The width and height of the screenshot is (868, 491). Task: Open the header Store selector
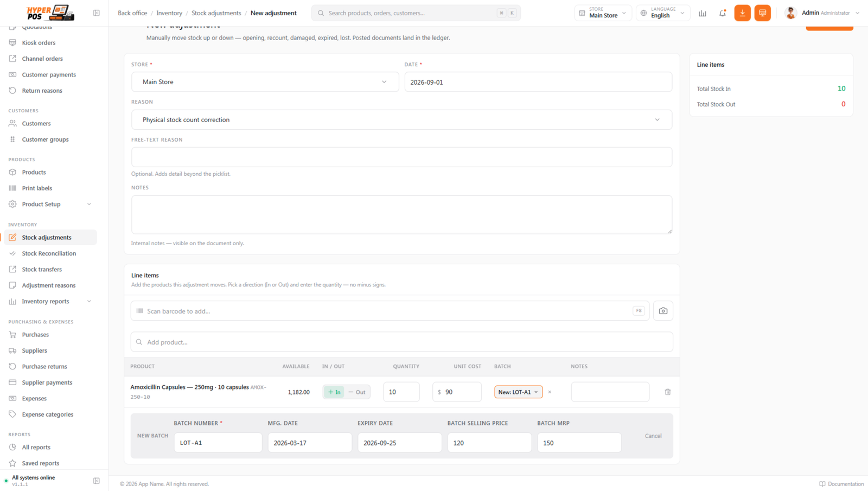(x=603, y=13)
